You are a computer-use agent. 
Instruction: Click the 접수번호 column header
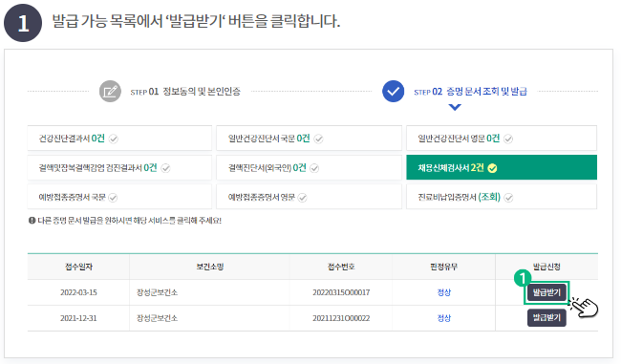coord(341,267)
